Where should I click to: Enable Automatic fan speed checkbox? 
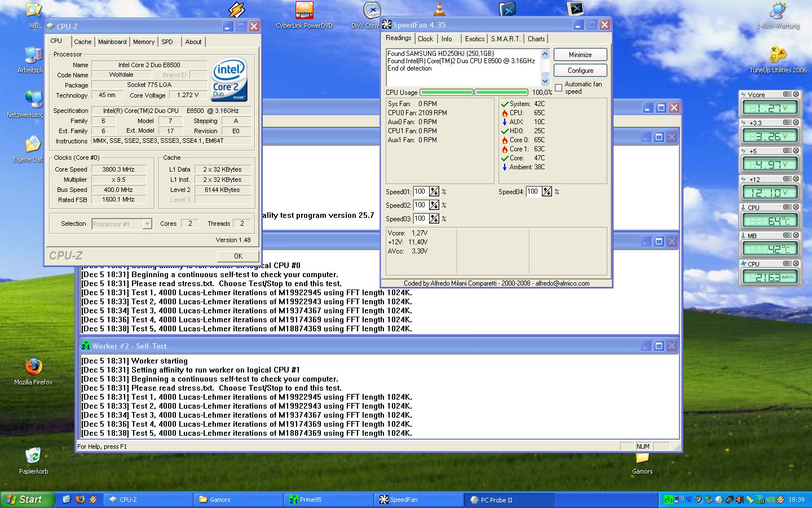pos(559,87)
